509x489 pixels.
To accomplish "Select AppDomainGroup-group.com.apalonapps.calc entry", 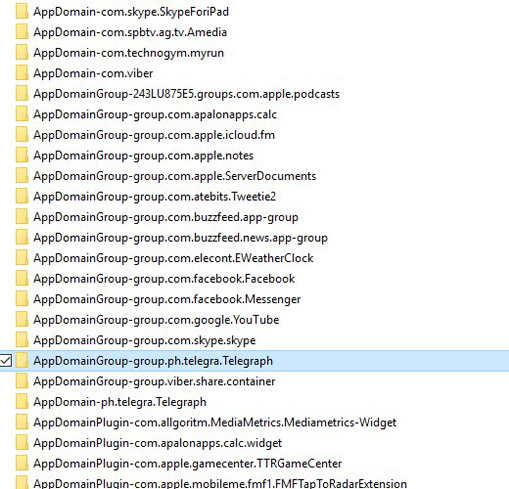I will pos(155,114).
